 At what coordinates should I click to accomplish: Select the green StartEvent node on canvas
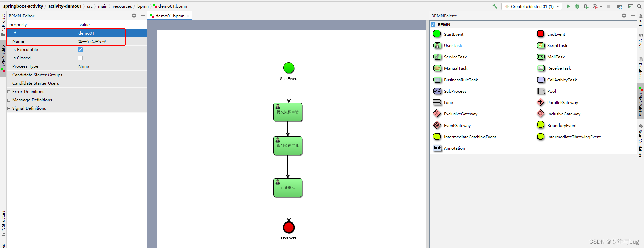pos(289,68)
